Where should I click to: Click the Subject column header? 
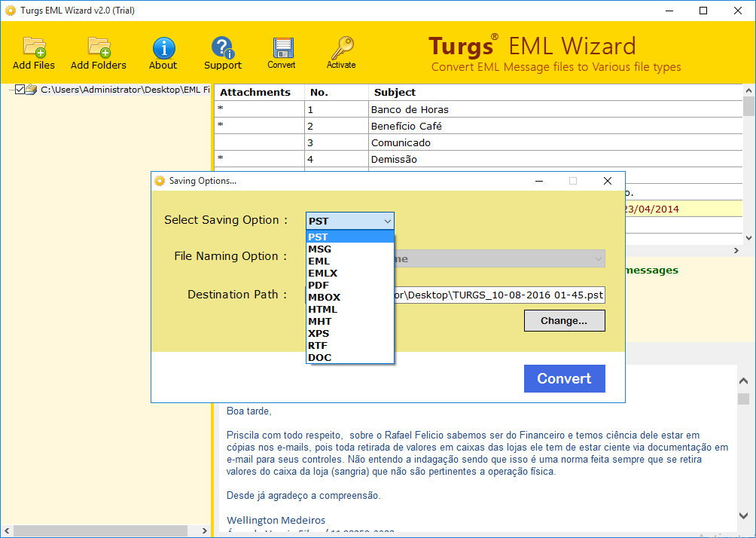[x=556, y=92]
